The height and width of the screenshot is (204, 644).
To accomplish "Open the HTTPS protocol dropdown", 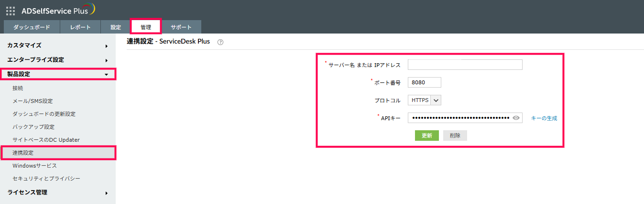I will point(424,100).
